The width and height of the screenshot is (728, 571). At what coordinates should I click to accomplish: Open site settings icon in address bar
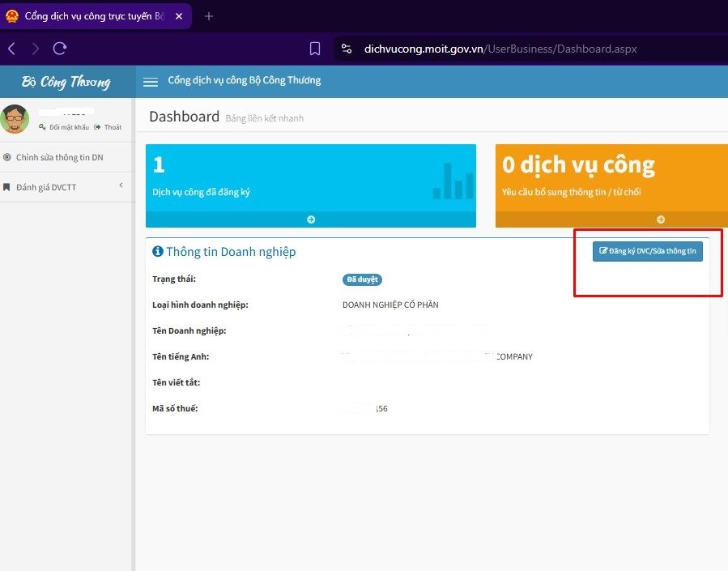coord(347,49)
